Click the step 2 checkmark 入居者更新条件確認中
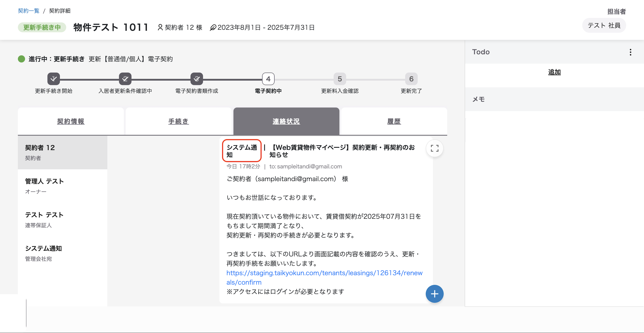 pyautogui.click(x=125, y=79)
